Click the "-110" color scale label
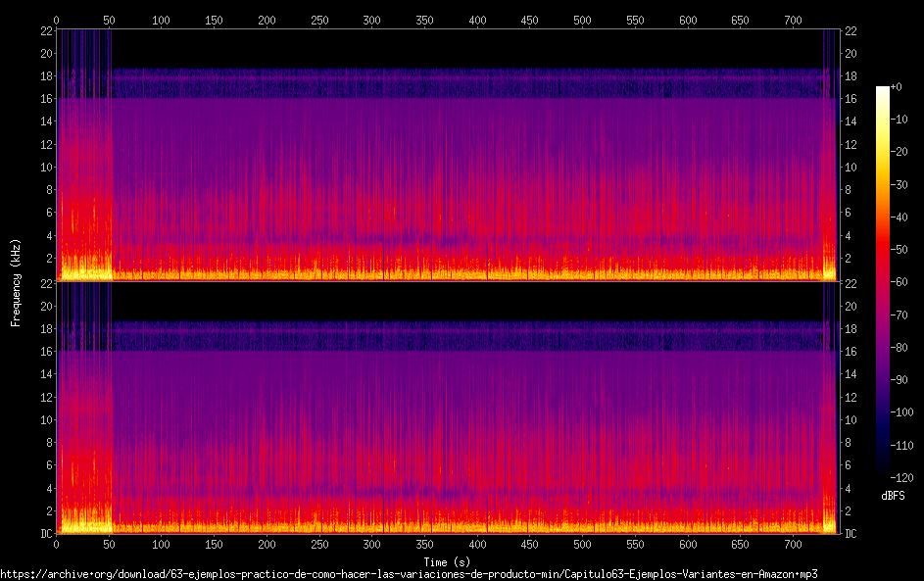The width and height of the screenshot is (924, 581). 902,445
